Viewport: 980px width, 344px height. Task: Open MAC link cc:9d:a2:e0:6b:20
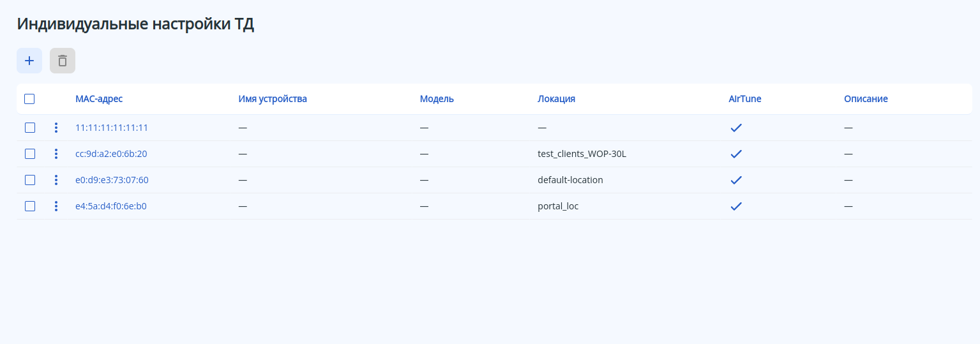[x=111, y=154]
